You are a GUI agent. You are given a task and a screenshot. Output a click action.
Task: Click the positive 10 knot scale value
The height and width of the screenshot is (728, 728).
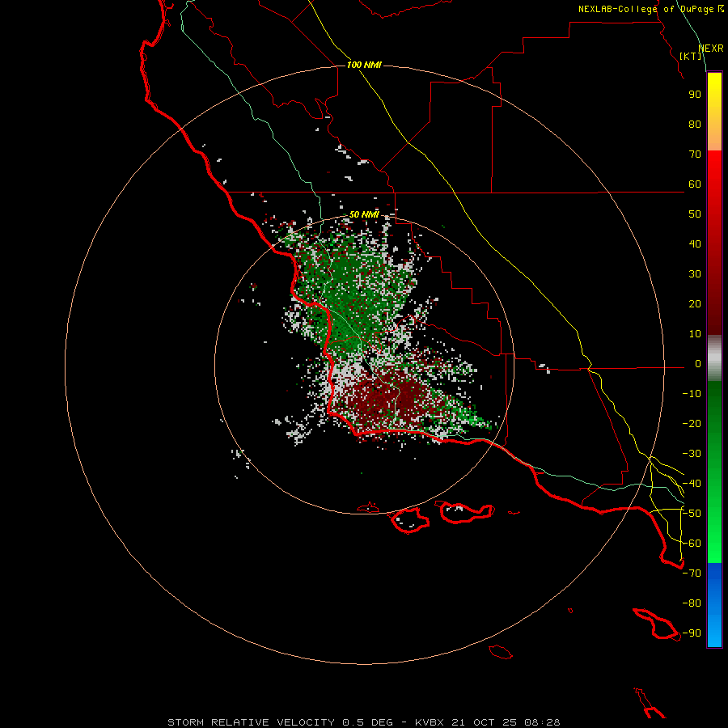695,334
